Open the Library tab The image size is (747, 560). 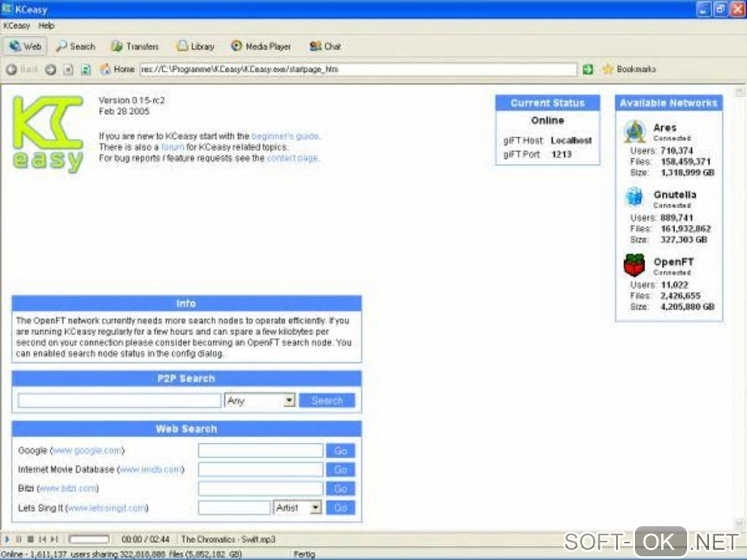click(x=196, y=47)
